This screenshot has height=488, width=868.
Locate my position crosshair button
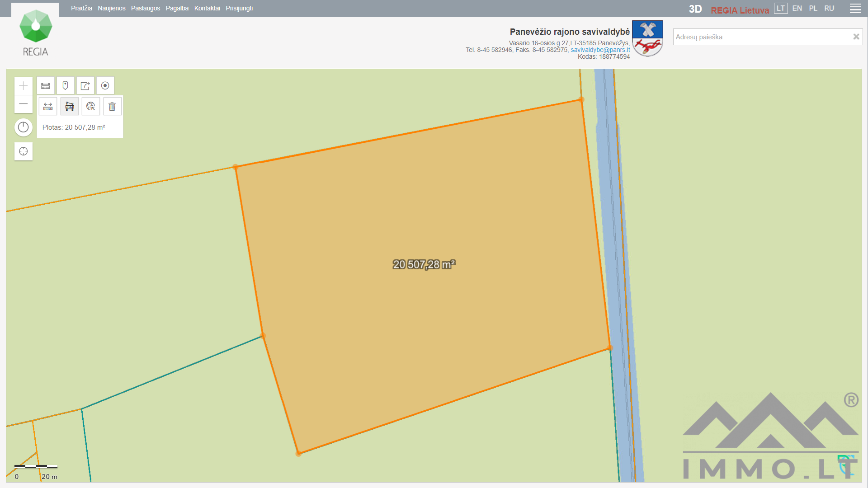click(x=24, y=151)
